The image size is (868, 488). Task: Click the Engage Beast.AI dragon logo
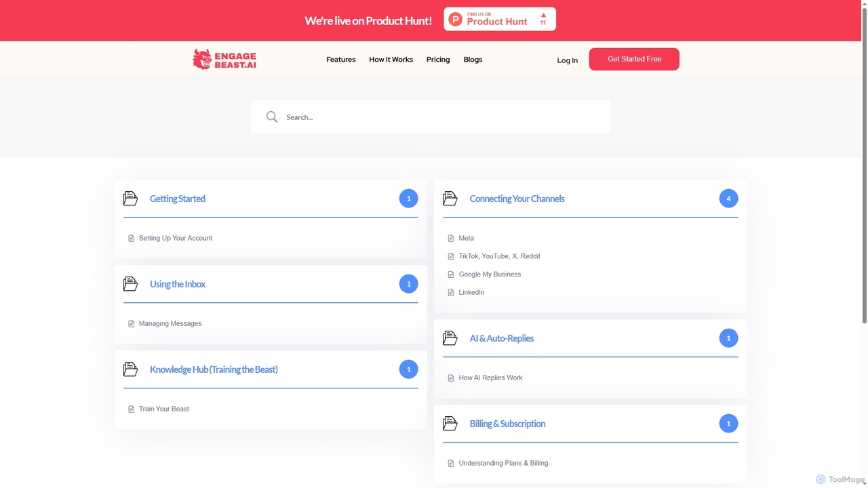point(224,59)
